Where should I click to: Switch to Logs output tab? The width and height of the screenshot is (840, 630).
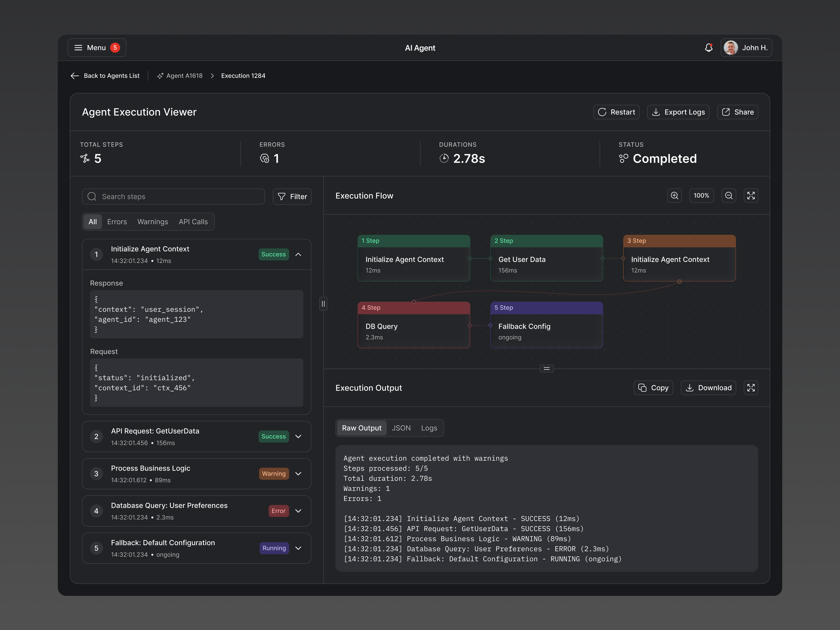tap(429, 428)
